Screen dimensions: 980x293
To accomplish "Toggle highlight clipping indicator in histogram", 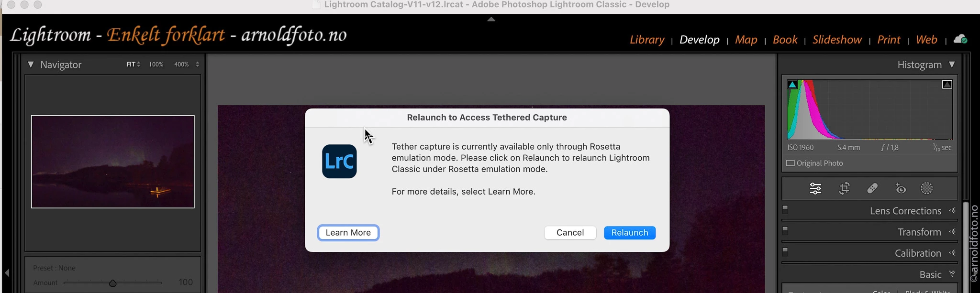I will point(947,85).
